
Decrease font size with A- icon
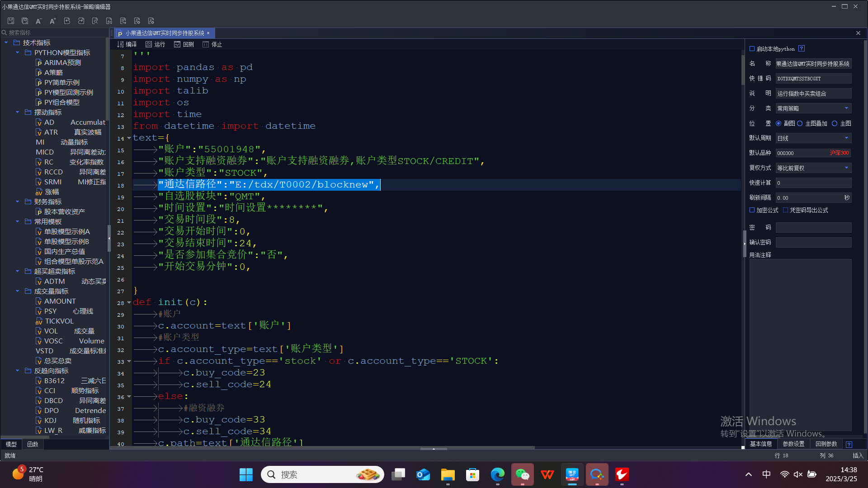39,21
